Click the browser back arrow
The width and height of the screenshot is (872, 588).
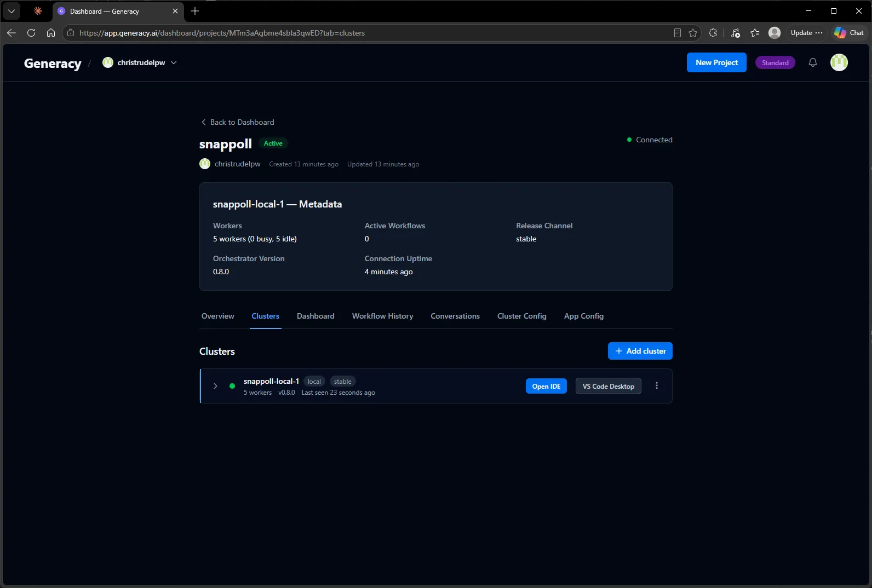pos(12,33)
